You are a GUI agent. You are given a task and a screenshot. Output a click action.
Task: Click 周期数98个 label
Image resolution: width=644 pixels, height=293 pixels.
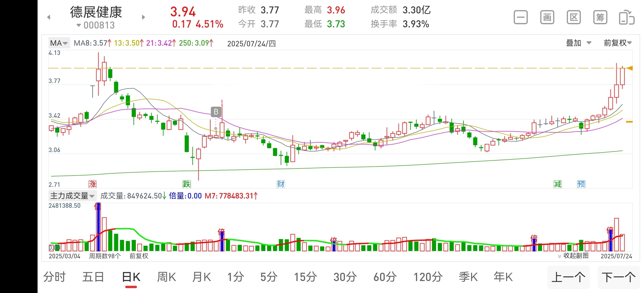pos(105,256)
